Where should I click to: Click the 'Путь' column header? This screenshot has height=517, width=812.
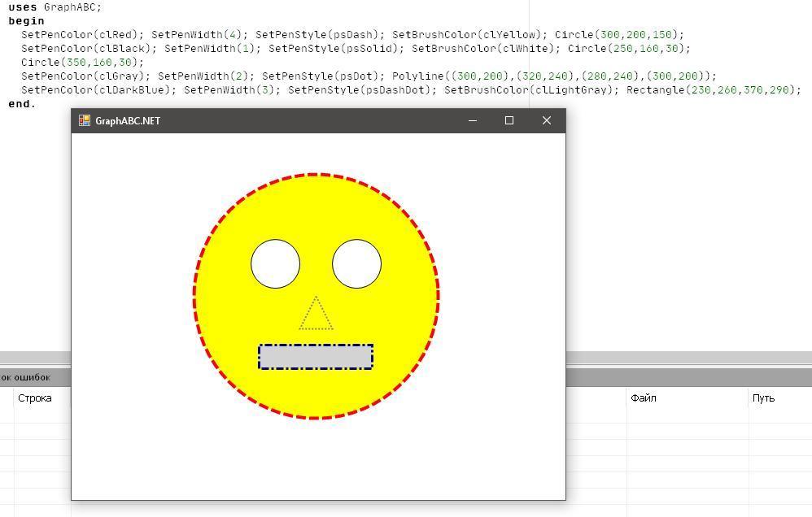pyautogui.click(x=764, y=398)
